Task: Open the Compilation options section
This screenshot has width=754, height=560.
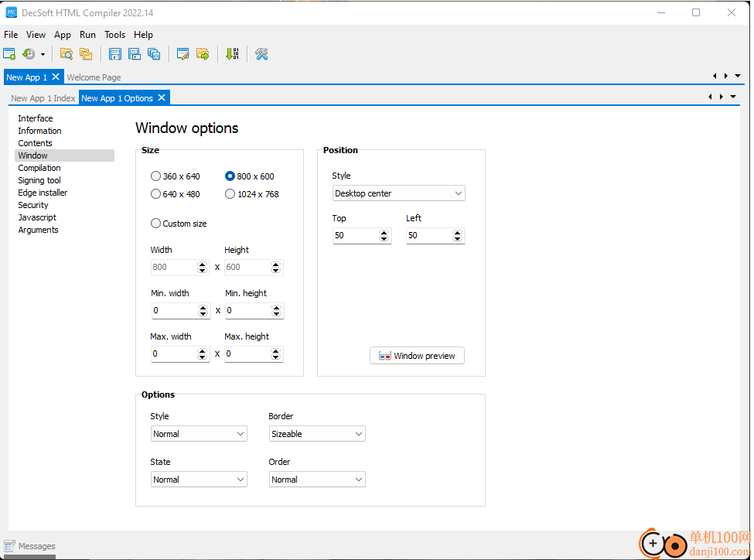Action: [x=39, y=168]
